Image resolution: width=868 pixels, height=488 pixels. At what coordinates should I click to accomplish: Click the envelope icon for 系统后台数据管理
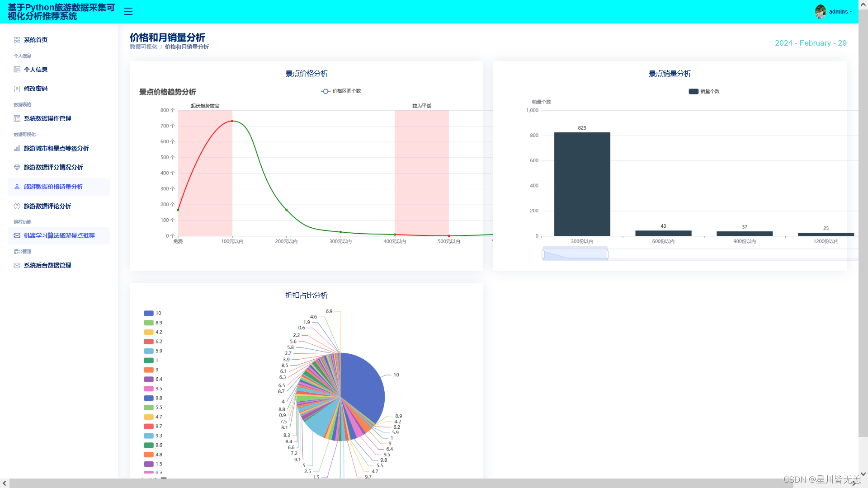pyautogui.click(x=17, y=265)
